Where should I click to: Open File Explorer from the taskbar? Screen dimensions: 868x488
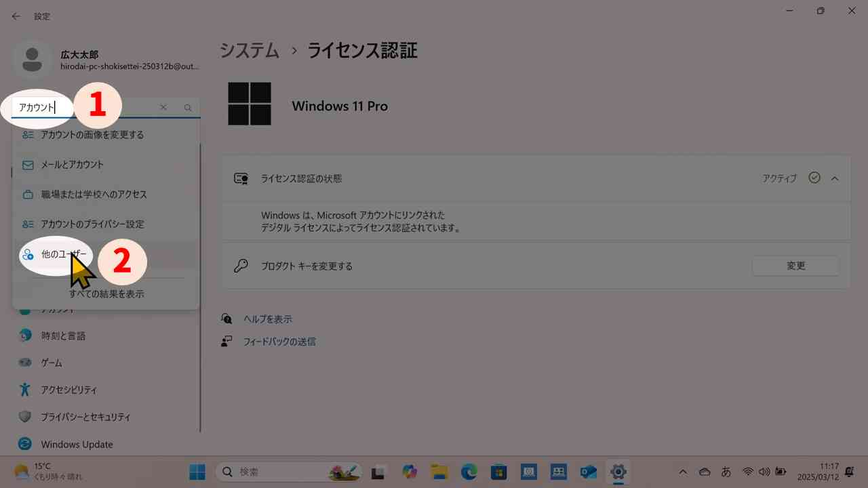coord(439,471)
